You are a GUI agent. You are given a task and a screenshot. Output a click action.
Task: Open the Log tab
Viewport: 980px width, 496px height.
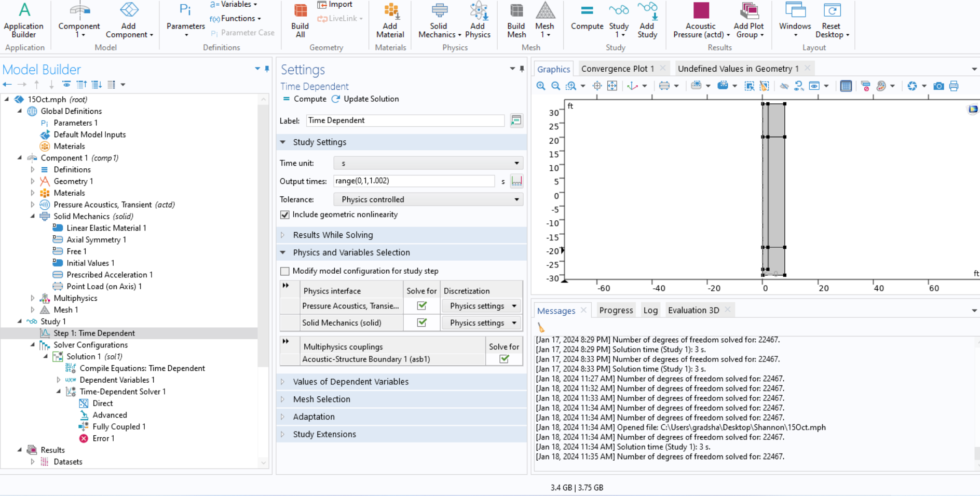tap(650, 310)
